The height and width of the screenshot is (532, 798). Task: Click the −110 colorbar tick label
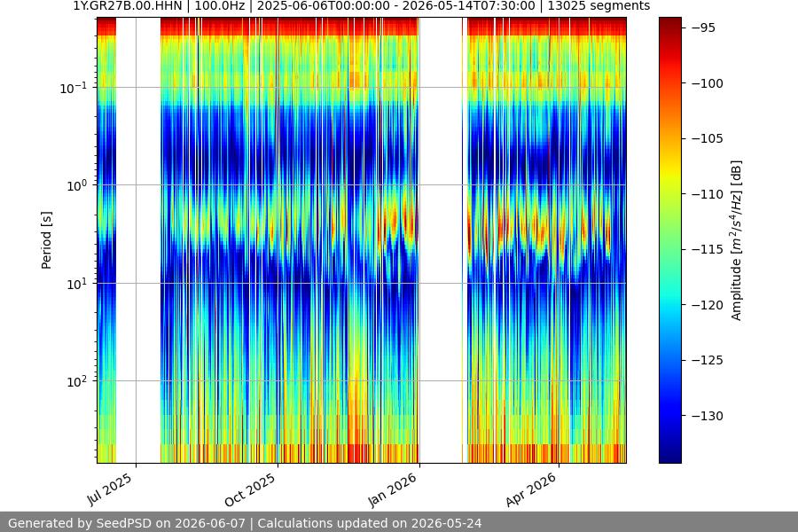click(708, 194)
